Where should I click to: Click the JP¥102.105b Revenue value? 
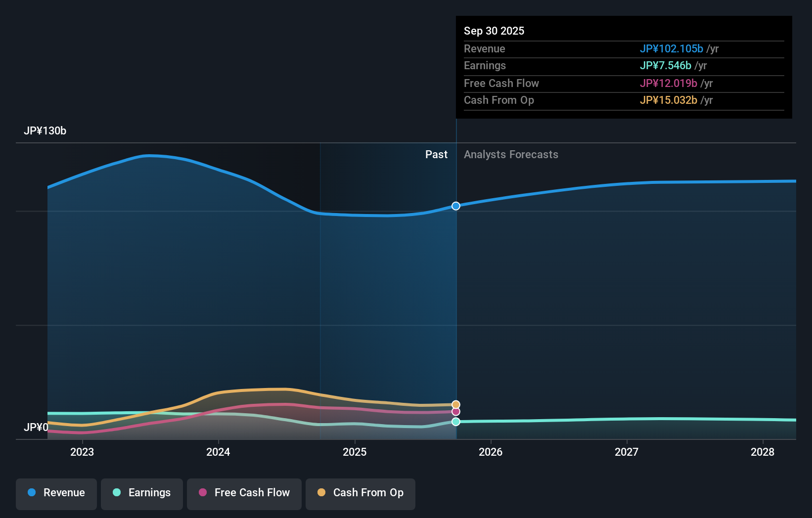pyautogui.click(x=672, y=48)
